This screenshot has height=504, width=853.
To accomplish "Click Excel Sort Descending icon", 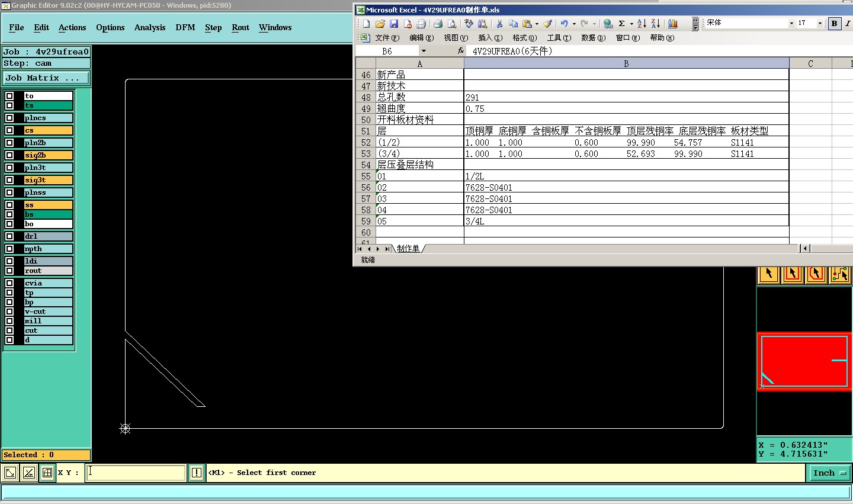I will (x=656, y=24).
